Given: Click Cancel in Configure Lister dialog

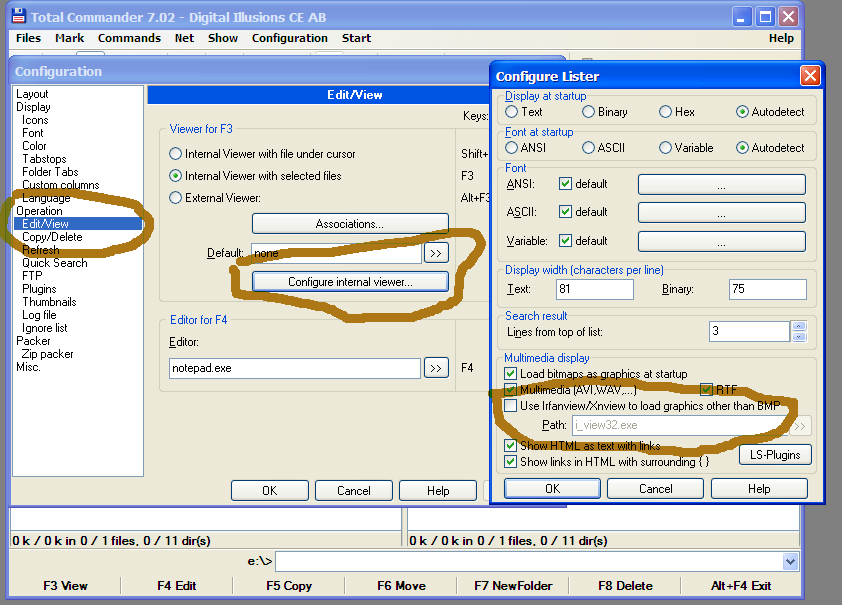Looking at the screenshot, I should (x=655, y=489).
